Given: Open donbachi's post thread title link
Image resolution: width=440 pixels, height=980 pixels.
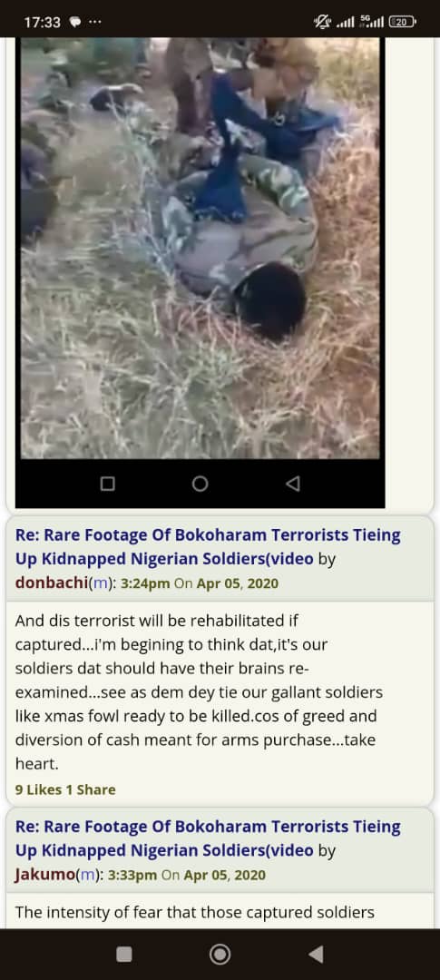Looking at the screenshot, I should [208, 547].
